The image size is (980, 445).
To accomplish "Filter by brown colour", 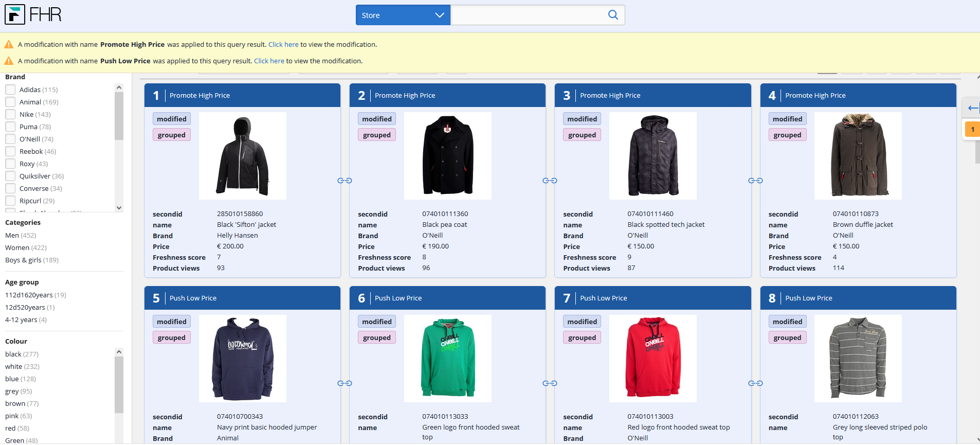I will (x=22, y=403).
